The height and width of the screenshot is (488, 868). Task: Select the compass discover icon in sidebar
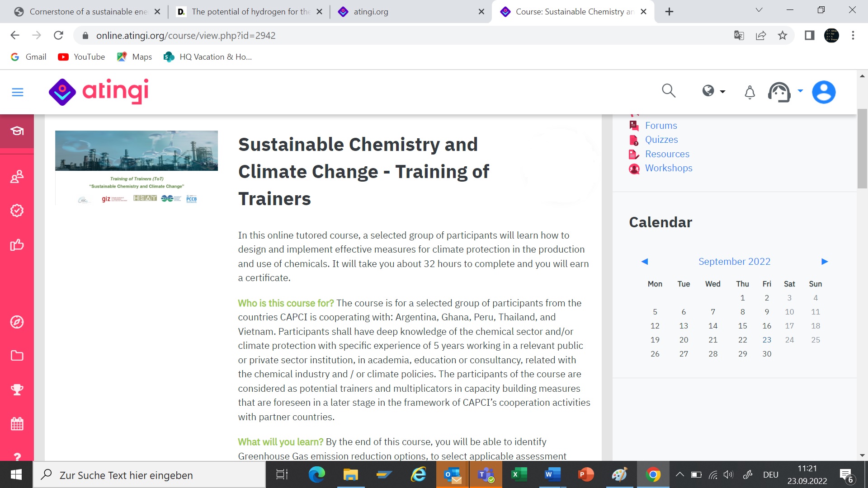(x=17, y=322)
